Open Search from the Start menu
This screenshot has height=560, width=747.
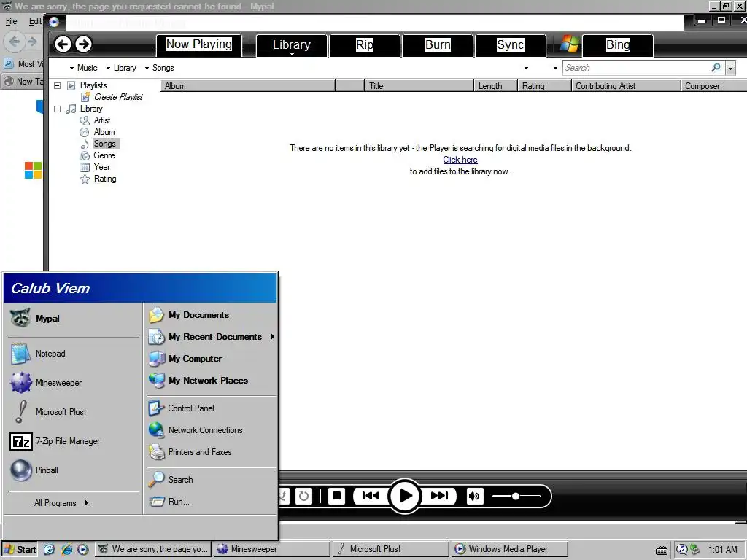coord(211,480)
